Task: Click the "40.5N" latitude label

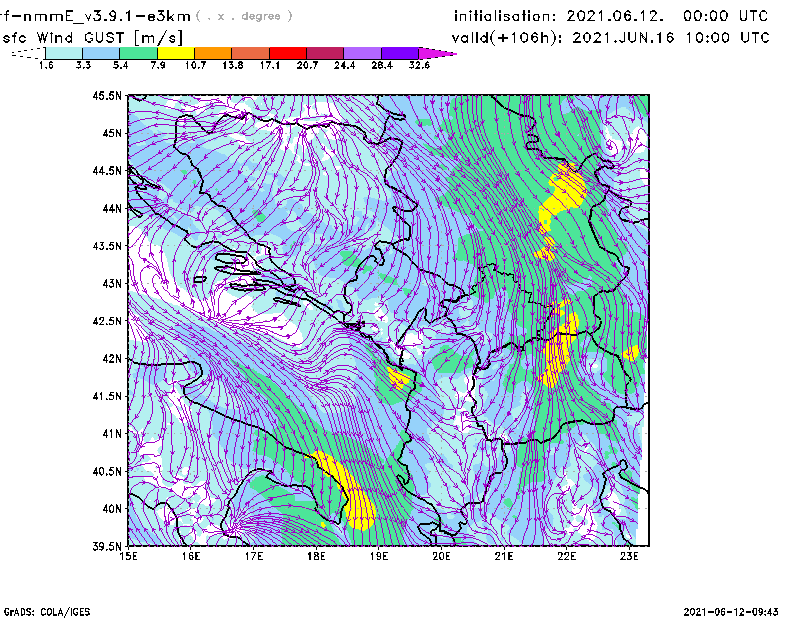Action: [107, 471]
